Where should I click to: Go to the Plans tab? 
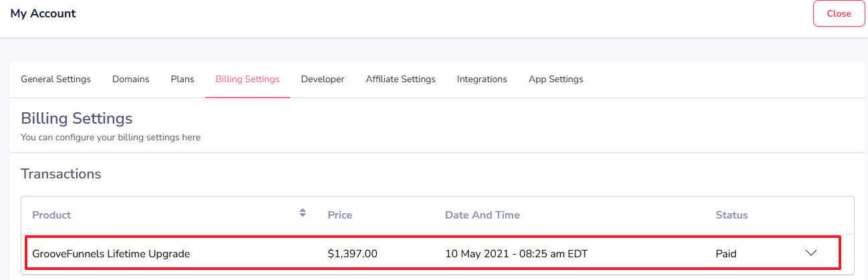click(x=182, y=79)
